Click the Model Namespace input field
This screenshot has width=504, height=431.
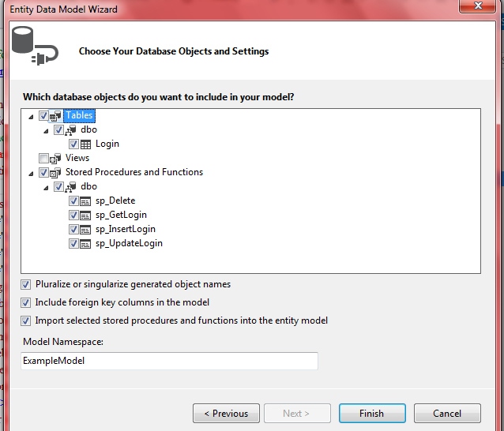169,361
